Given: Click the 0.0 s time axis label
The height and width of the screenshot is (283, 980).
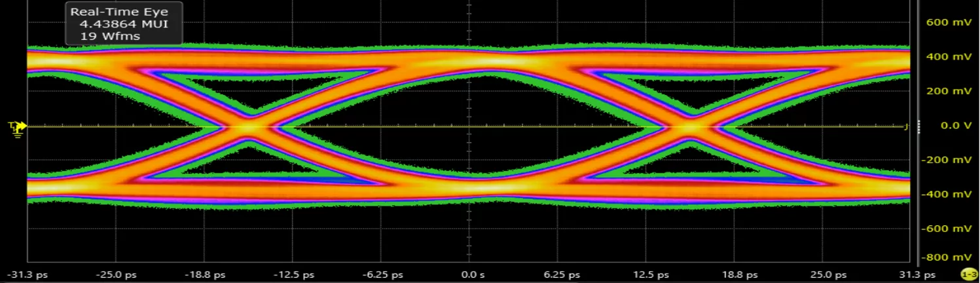Looking at the screenshot, I should coord(469,274).
